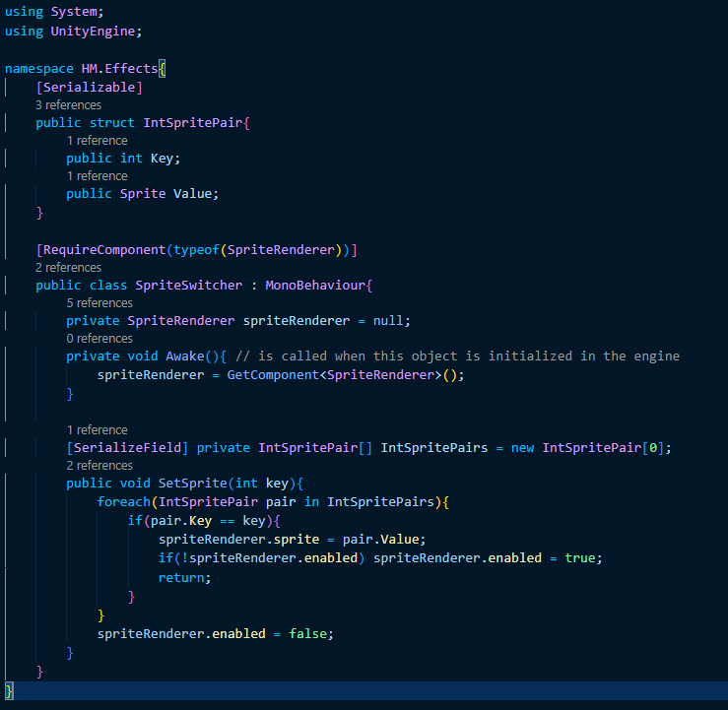Click the '0 references' CodeLens above Awake
This screenshot has height=710, width=728.
tap(99, 339)
